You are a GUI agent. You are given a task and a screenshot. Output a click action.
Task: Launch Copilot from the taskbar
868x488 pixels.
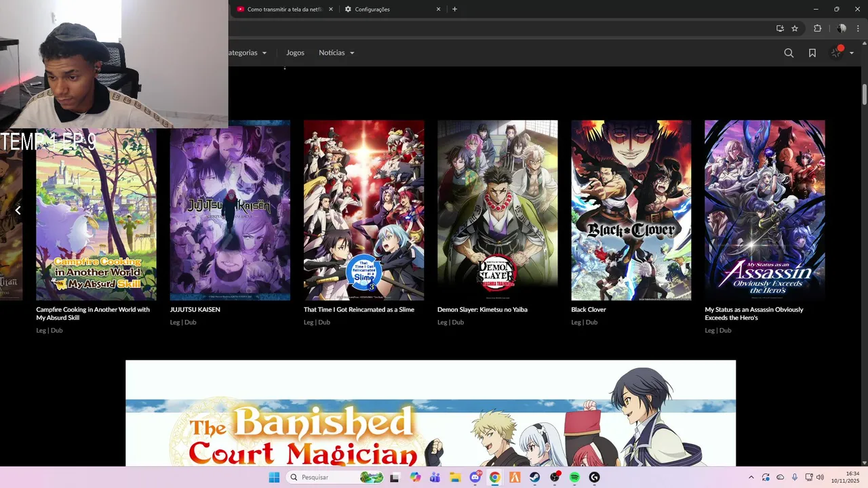pyautogui.click(x=415, y=477)
